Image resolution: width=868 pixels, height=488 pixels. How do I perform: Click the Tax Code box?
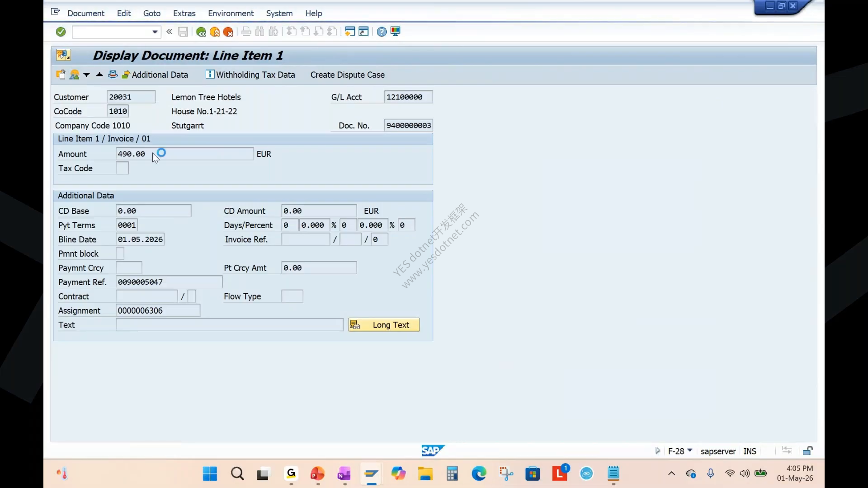[122, 168]
